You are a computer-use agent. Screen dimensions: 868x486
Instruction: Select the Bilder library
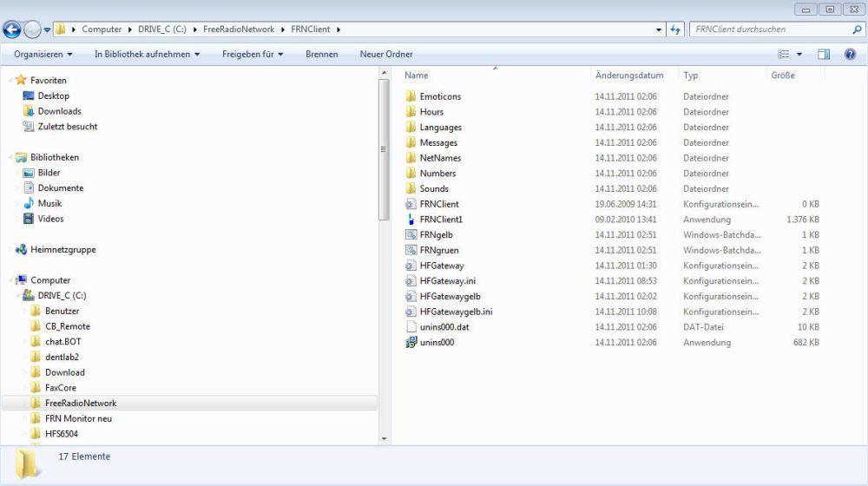point(49,173)
